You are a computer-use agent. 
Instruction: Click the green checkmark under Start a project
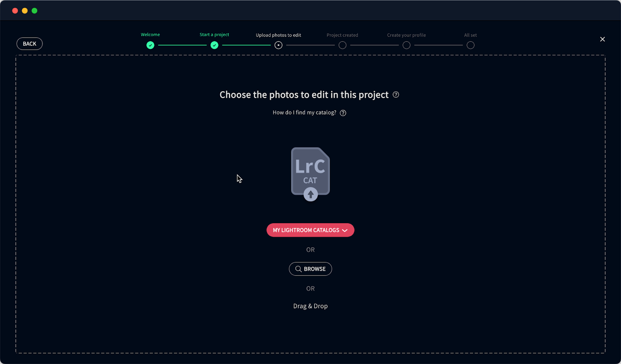coord(214,45)
